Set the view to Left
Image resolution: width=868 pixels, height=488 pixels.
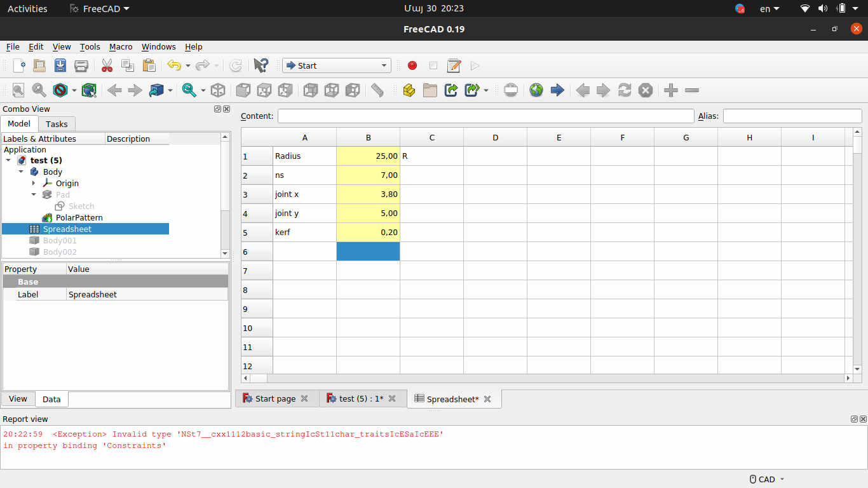(x=353, y=90)
